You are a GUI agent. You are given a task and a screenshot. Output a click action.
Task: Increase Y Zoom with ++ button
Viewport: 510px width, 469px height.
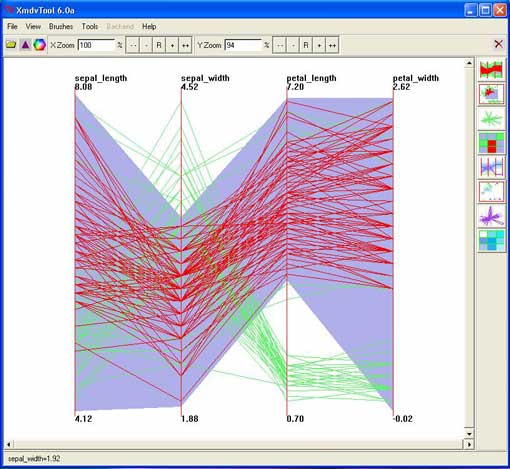332,45
